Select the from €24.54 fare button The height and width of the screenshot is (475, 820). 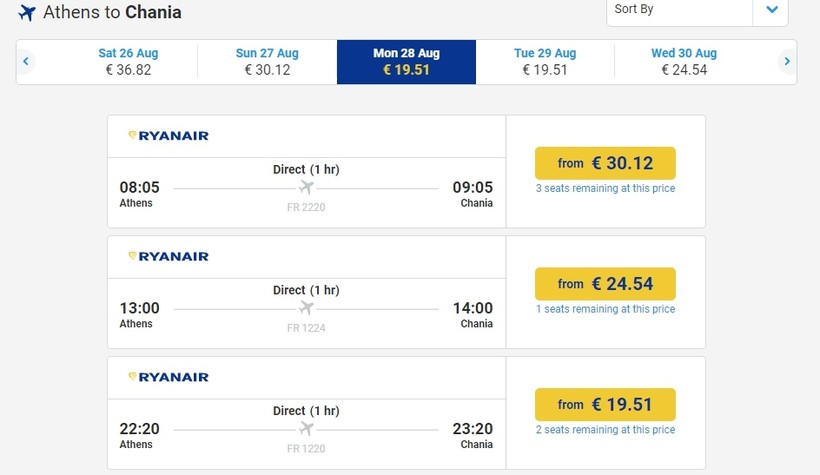point(605,284)
